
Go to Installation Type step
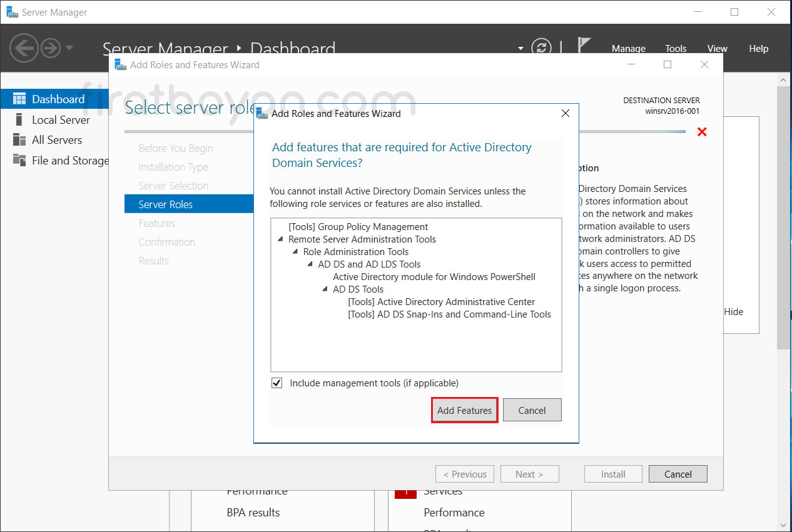(173, 167)
